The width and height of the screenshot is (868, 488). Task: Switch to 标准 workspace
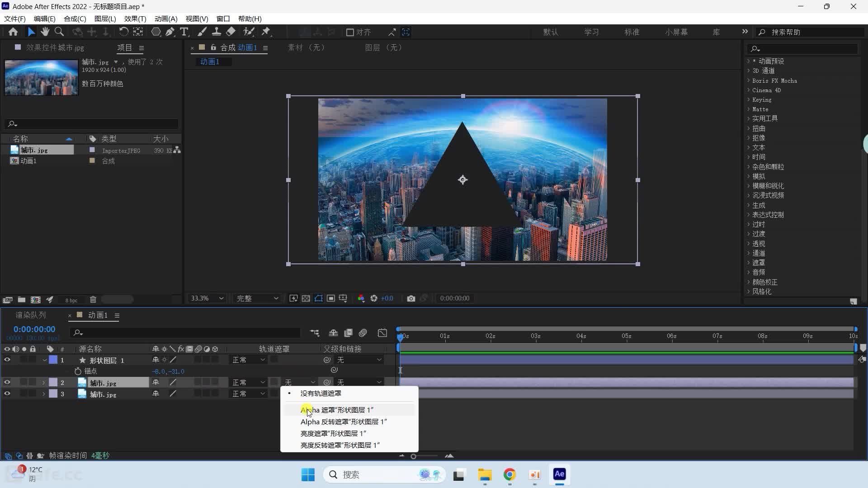[x=632, y=32]
